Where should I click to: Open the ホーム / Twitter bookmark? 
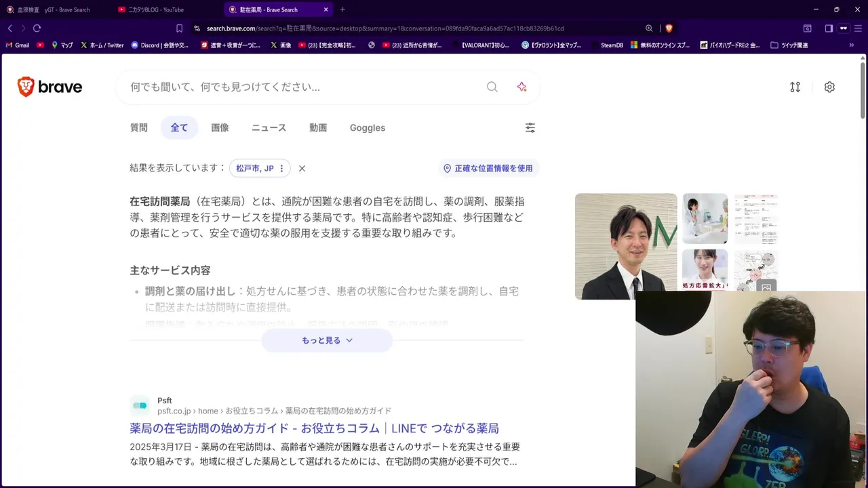click(x=102, y=45)
